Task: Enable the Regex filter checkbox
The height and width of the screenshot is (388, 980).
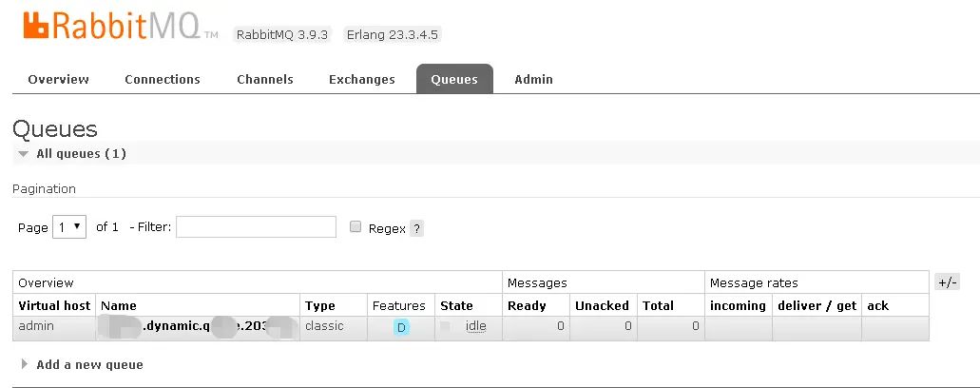Action: pyautogui.click(x=355, y=226)
